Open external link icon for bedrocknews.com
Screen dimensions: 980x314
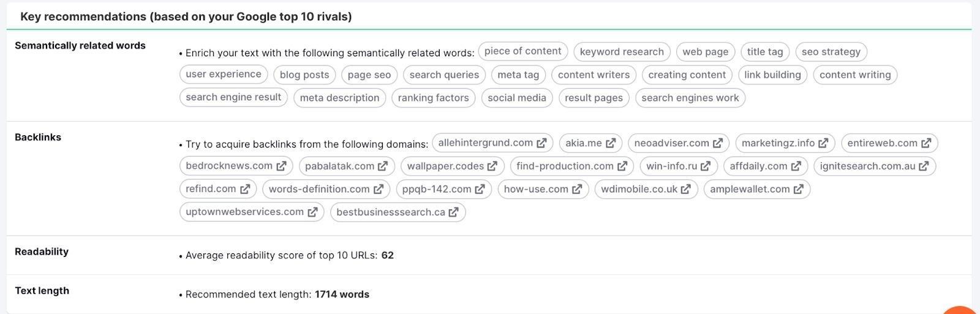[281, 166]
